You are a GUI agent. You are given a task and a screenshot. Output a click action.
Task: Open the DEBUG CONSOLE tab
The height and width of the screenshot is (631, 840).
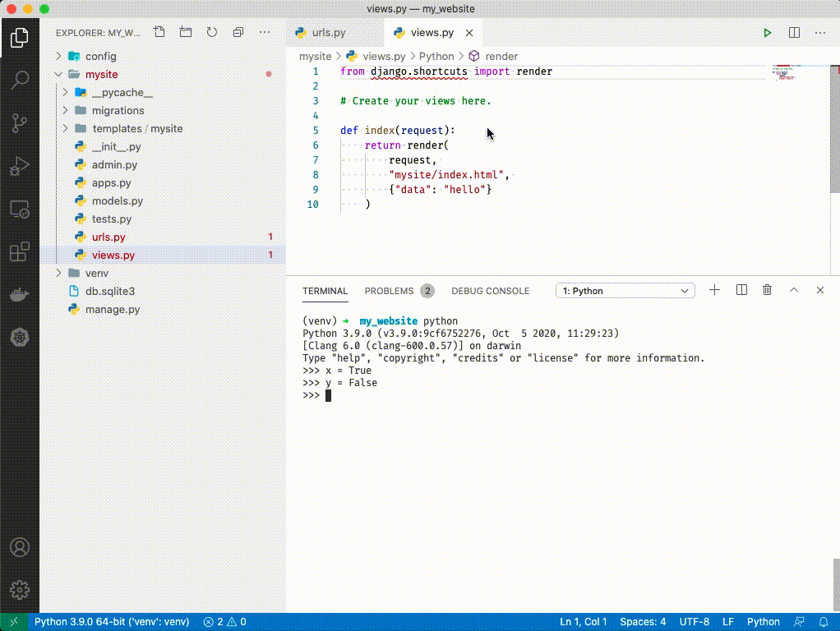pyautogui.click(x=490, y=291)
